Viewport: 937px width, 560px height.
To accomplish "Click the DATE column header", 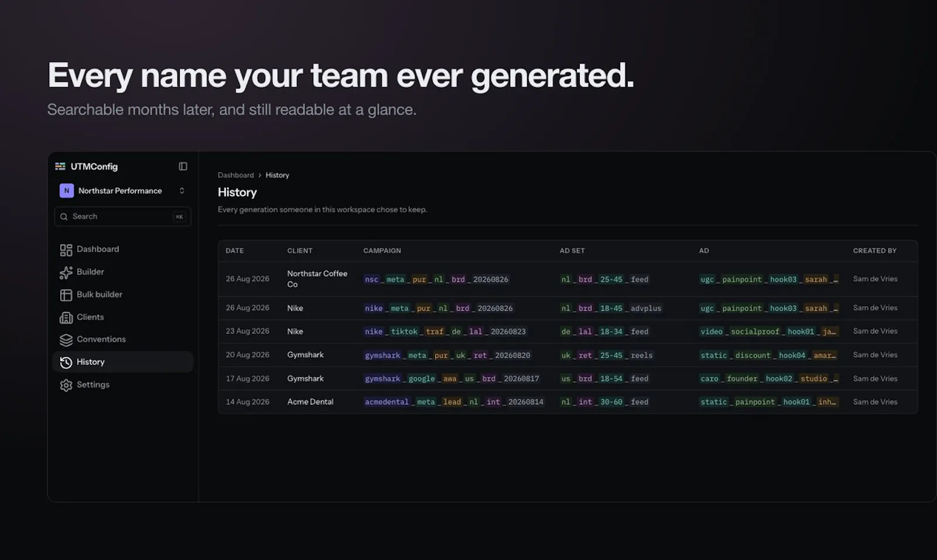I will click(234, 250).
